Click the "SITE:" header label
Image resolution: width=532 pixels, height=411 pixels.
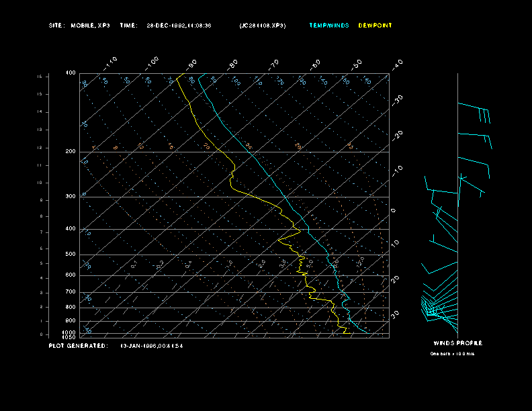pyautogui.click(x=56, y=26)
